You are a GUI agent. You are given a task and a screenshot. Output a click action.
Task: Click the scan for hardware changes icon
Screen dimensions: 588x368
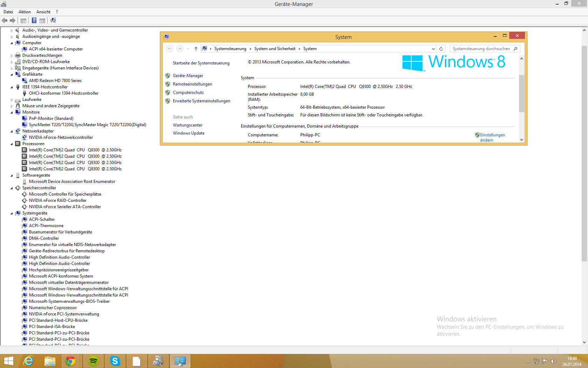53,20
